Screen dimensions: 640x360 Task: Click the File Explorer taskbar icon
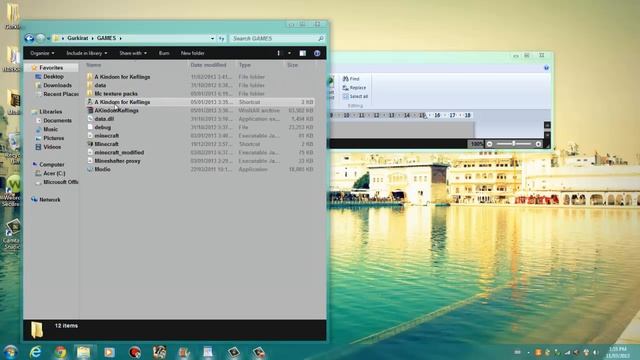[84, 352]
